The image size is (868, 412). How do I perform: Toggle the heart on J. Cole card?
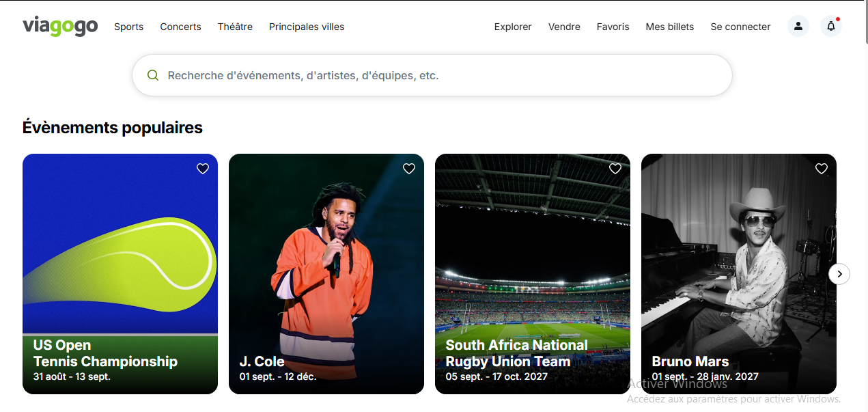[409, 169]
